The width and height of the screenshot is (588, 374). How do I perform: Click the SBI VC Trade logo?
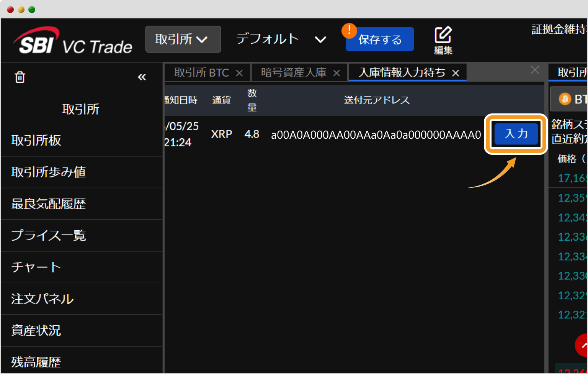(x=73, y=41)
